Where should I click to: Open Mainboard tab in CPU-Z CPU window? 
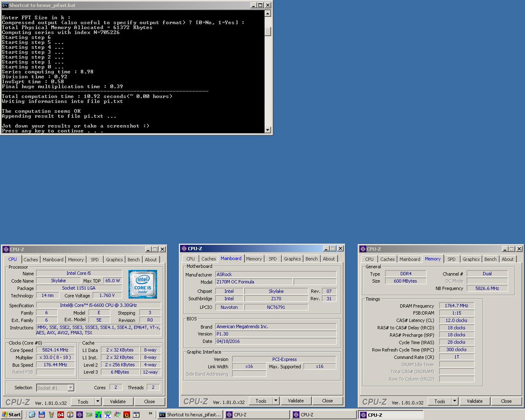point(53,260)
